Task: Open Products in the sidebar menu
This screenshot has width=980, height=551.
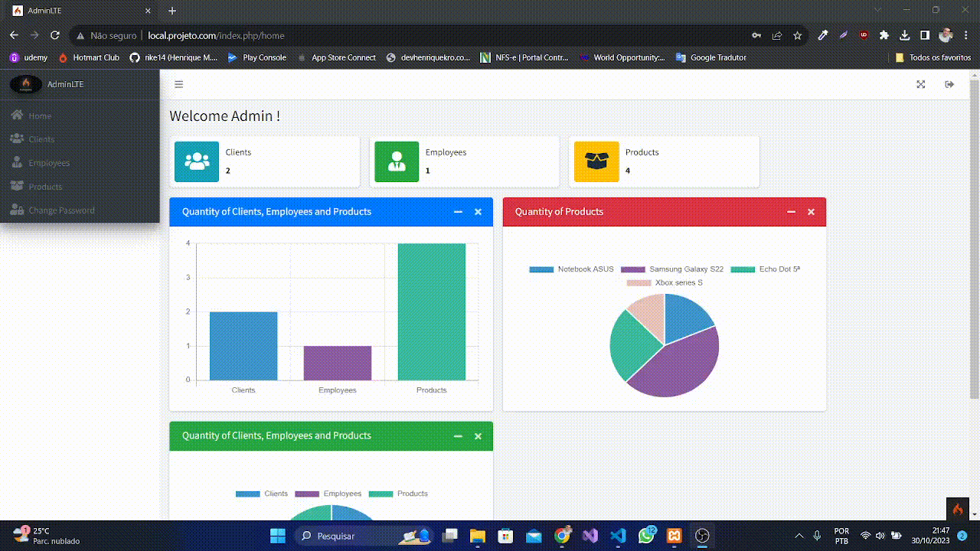Action: click(x=80, y=187)
